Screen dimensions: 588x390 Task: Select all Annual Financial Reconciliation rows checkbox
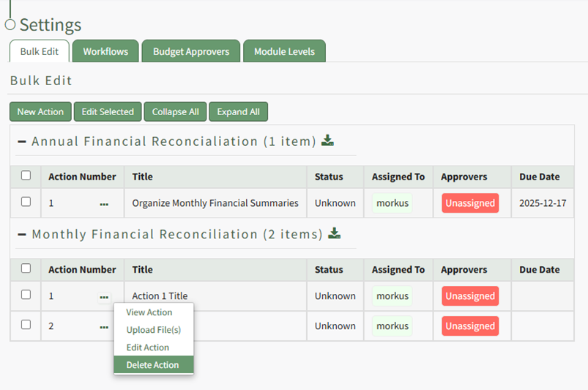[x=26, y=176]
